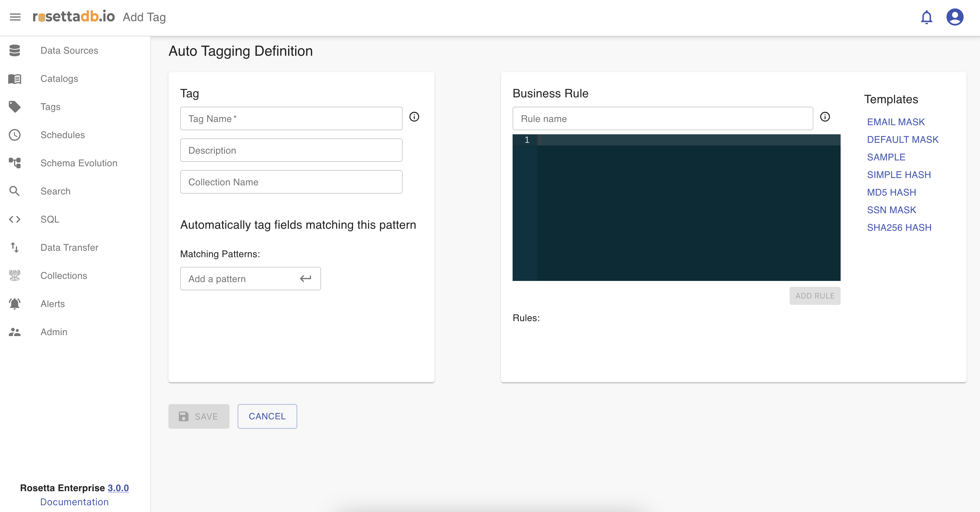
Task: Click the Alerts bell icon in sidebar
Action: (15, 304)
